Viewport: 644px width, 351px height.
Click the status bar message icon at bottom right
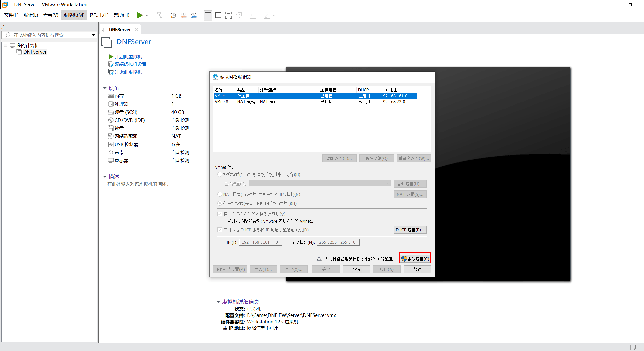click(x=633, y=347)
